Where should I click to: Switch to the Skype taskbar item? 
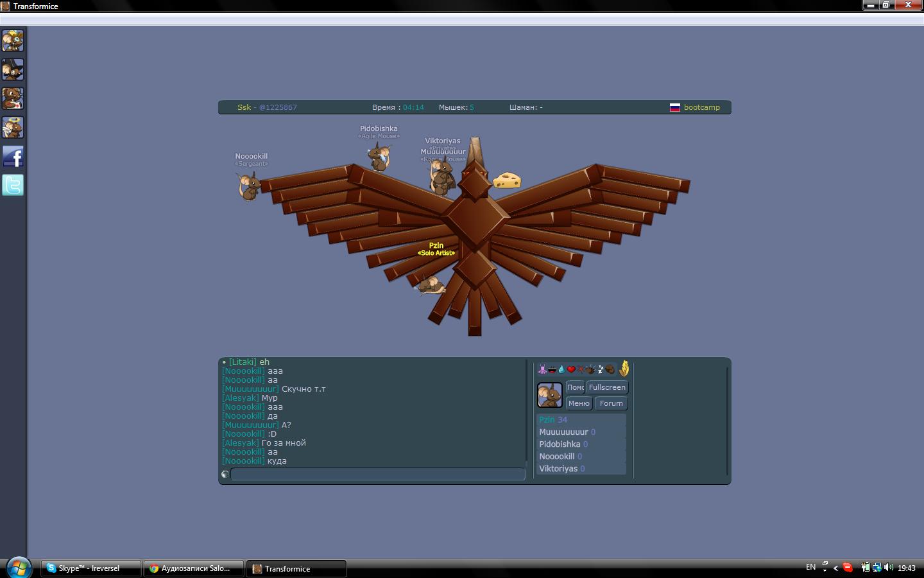[x=91, y=568]
